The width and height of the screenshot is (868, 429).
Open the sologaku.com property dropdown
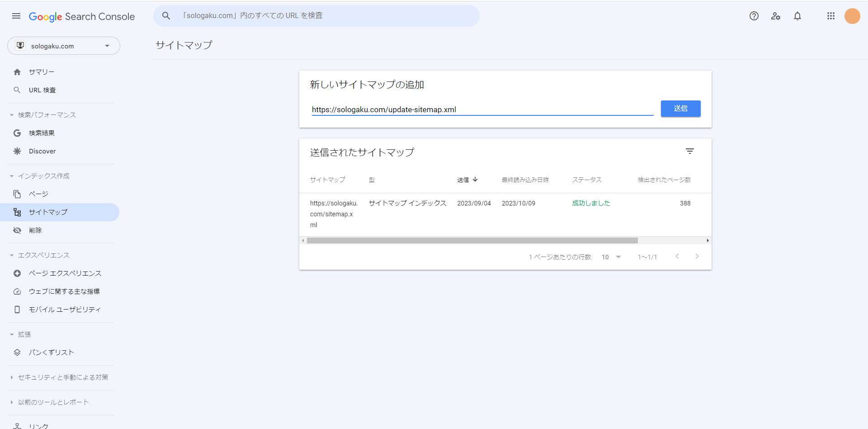pos(64,46)
